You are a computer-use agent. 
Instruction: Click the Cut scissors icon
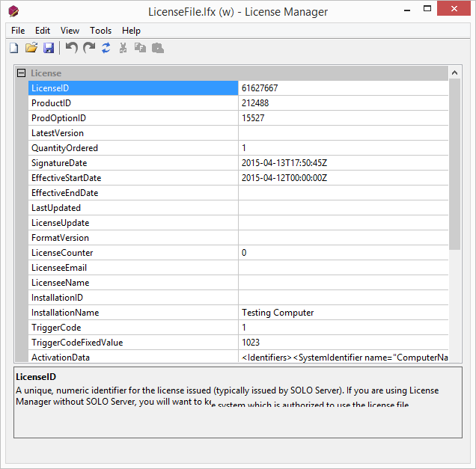123,48
